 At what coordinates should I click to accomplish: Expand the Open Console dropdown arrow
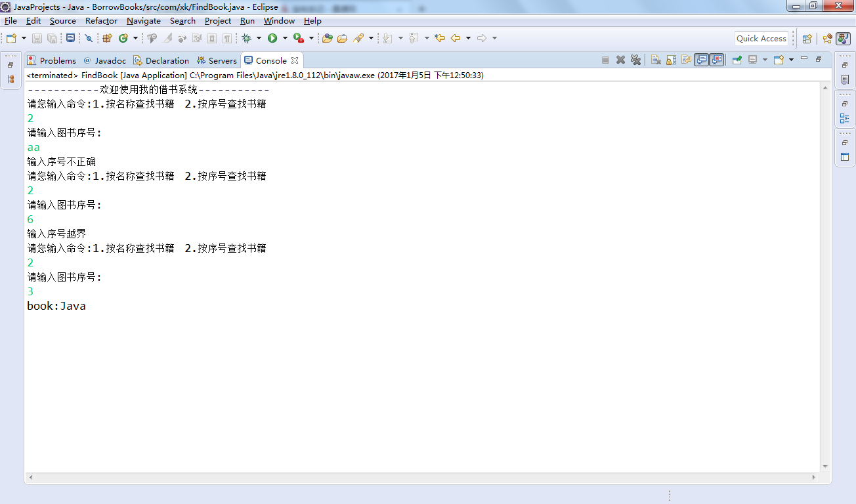pyautogui.click(x=791, y=60)
